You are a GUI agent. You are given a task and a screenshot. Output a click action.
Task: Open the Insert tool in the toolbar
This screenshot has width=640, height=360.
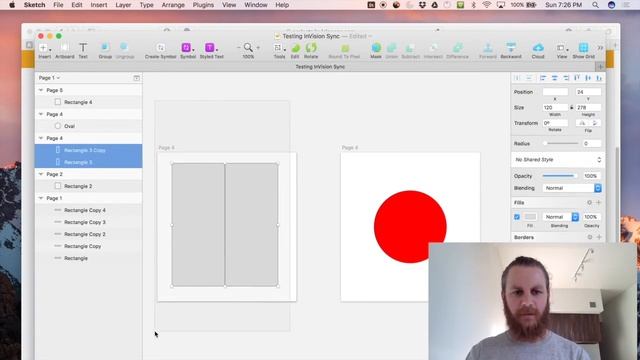click(x=44, y=51)
